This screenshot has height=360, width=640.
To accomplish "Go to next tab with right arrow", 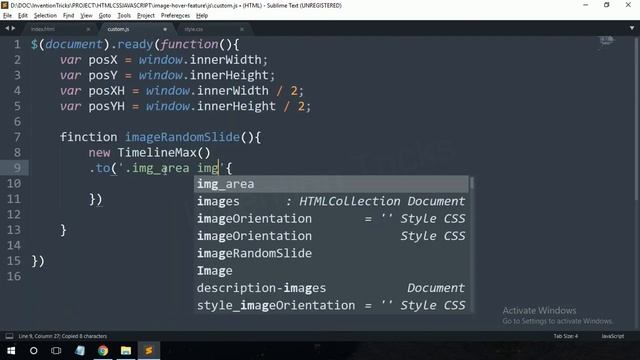I will tap(13, 28).
